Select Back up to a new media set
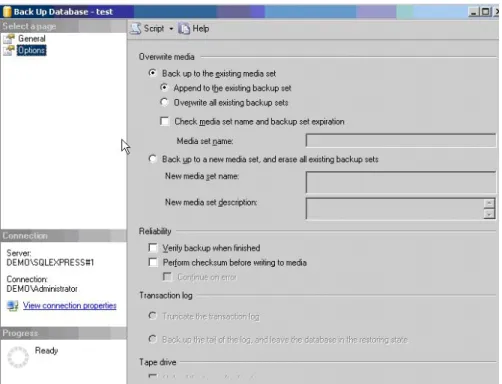Image resolution: width=502 pixels, height=384 pixels. click(x=152, y=159)
